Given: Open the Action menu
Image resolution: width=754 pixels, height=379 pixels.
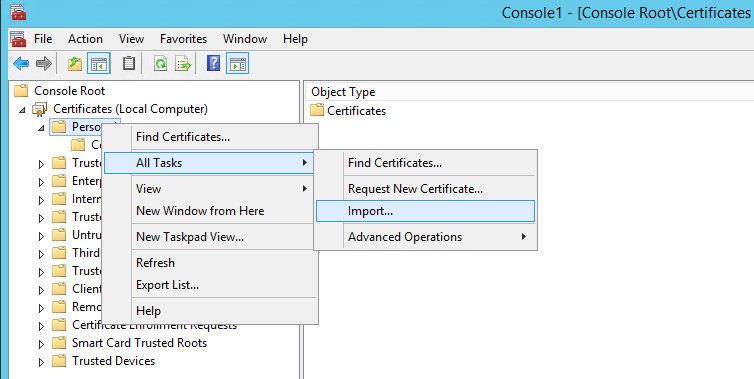Looking at the screenshot, I should pyautogui.click(x=85, y=38).
